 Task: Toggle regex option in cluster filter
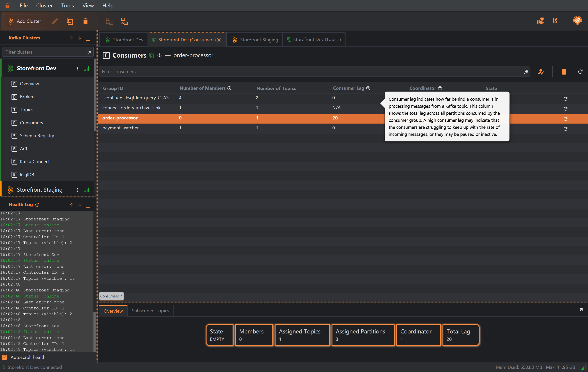pos(89,52)
